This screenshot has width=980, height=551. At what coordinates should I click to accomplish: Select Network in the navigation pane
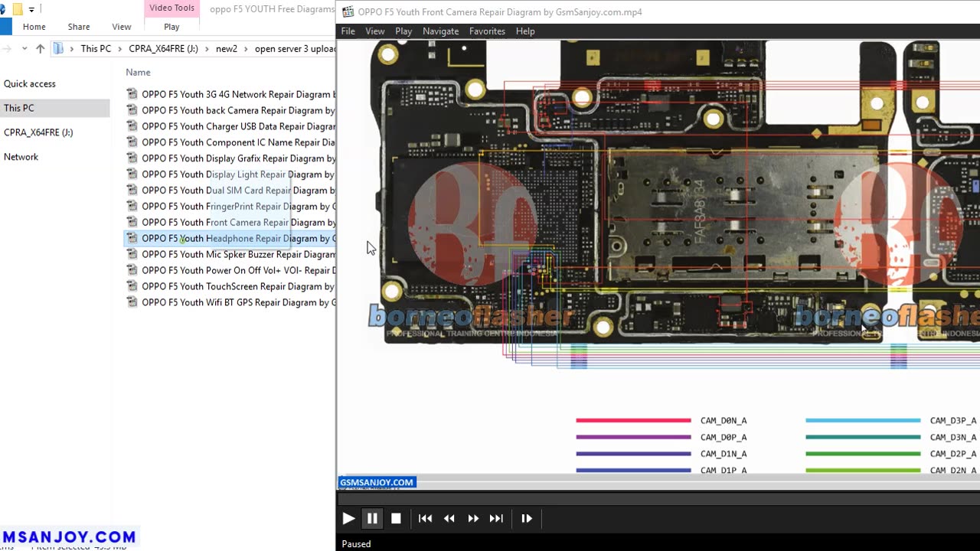[x=21, y=157]
